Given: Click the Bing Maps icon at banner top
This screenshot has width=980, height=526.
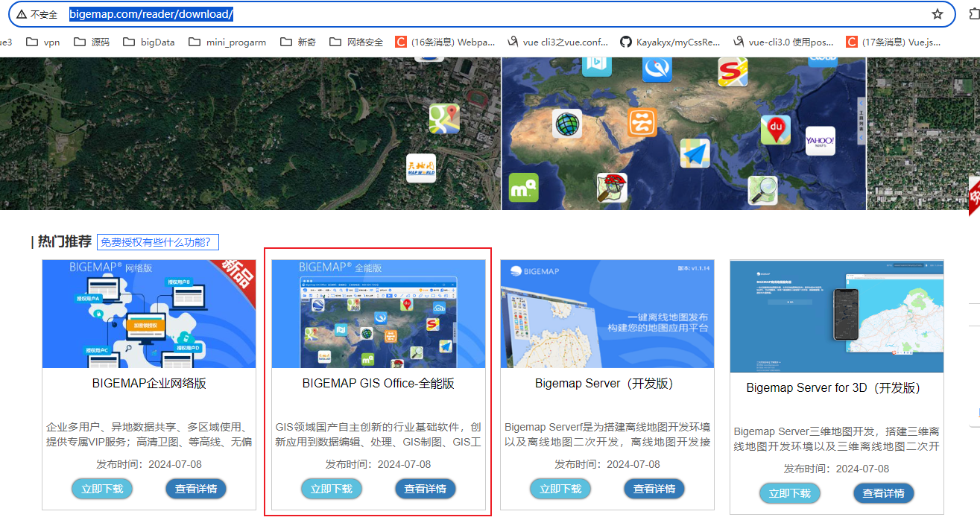Looking at the screenshot, I should pos(597,66).
